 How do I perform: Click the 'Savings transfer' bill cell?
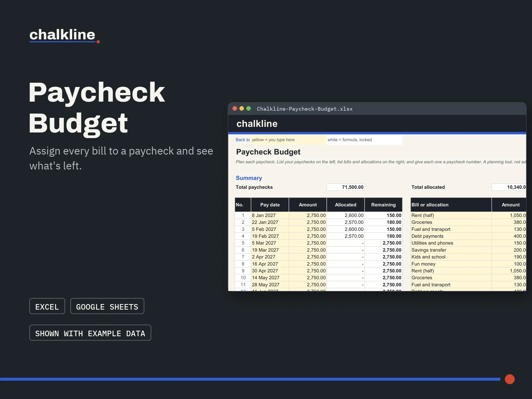[x=451, y=250]
